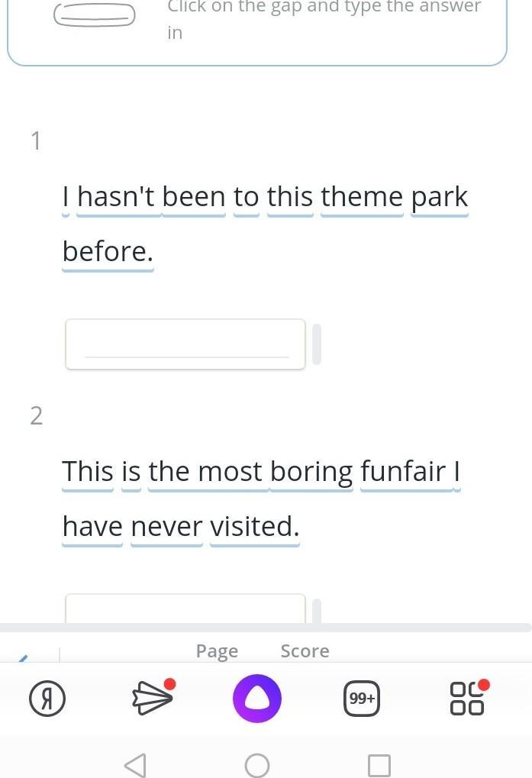Click the word "never" in sentence 2
Viewport: 532px width, 778px height.
coord(166,526)
